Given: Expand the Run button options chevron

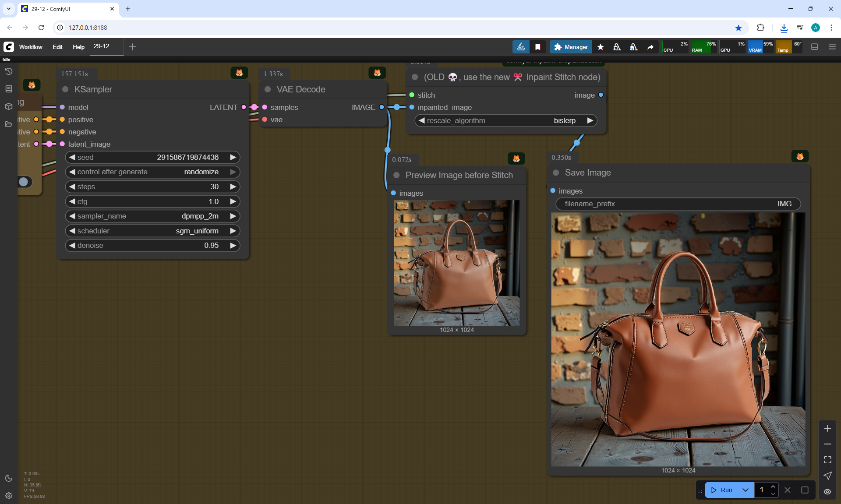Looking at the screenshot, I should point(746,490).
